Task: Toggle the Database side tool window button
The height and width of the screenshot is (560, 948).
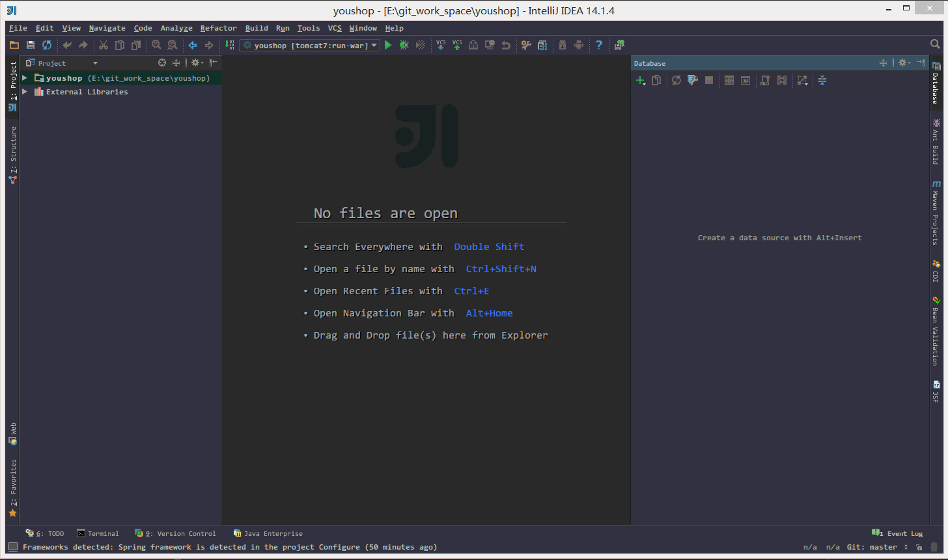Action: pyautogui.click(x=936, y=83)
